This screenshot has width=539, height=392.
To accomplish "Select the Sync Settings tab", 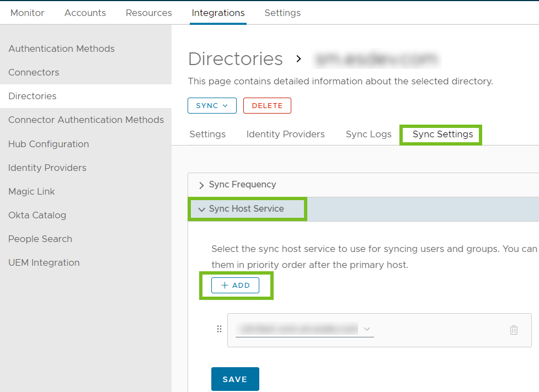I will click(x=443, y=134).
